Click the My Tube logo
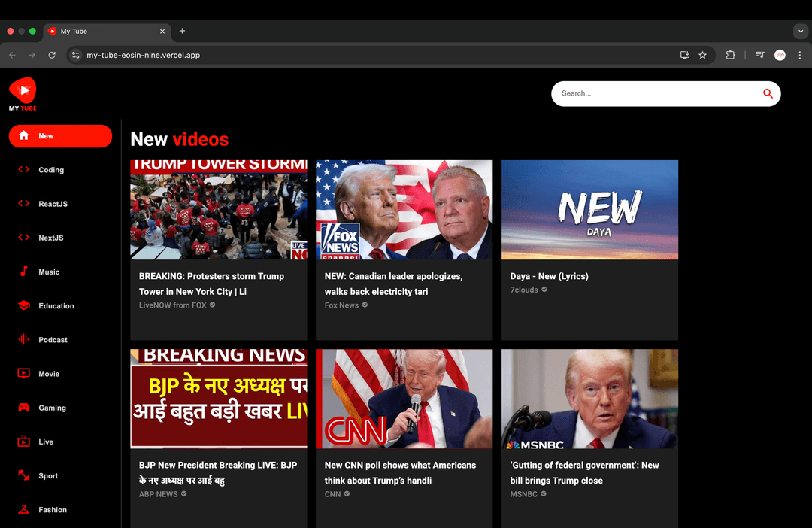Viewport: 812px width, 528px height. (x=23, y=94)
